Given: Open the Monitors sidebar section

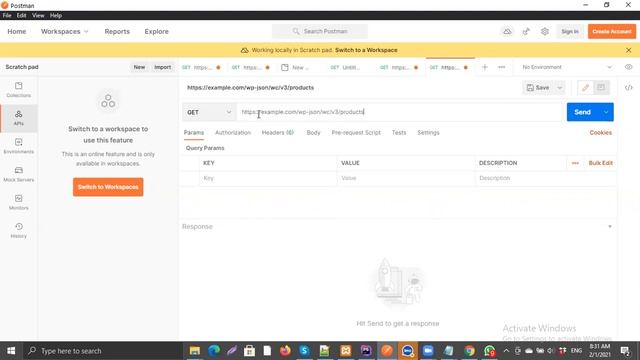Looking at the screenshot, I should click(x=18, y=202).
